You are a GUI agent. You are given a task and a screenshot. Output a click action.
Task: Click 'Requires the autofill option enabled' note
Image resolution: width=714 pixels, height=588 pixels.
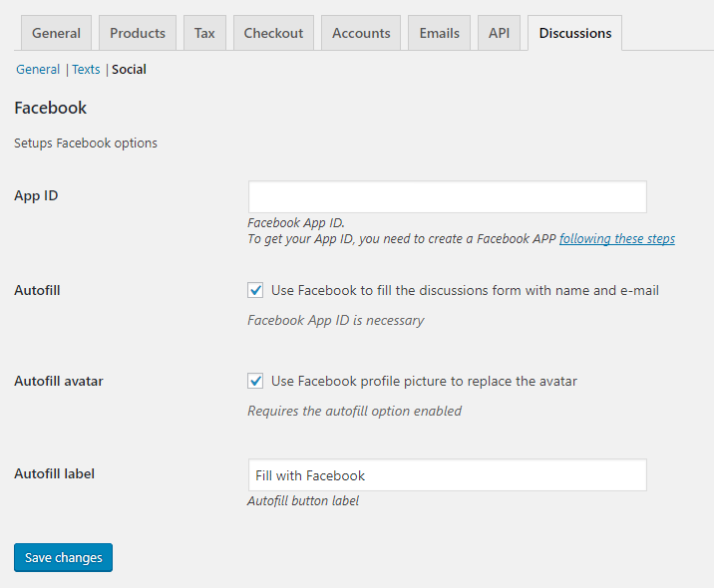click(x=354, y=411)
